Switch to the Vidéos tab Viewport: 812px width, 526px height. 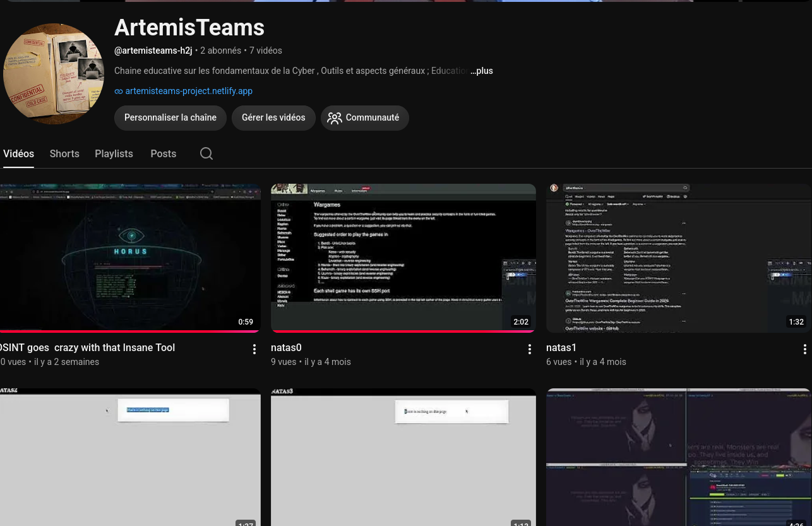click(x=18, y=153)
